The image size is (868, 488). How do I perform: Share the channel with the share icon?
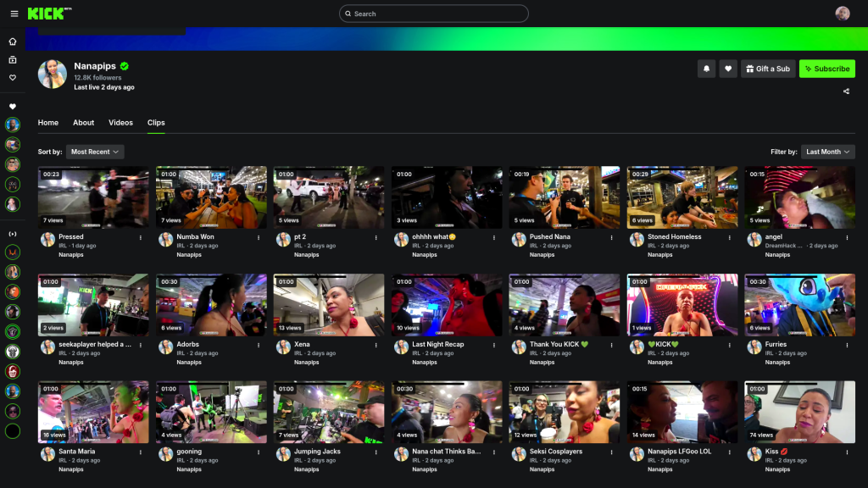846,91
